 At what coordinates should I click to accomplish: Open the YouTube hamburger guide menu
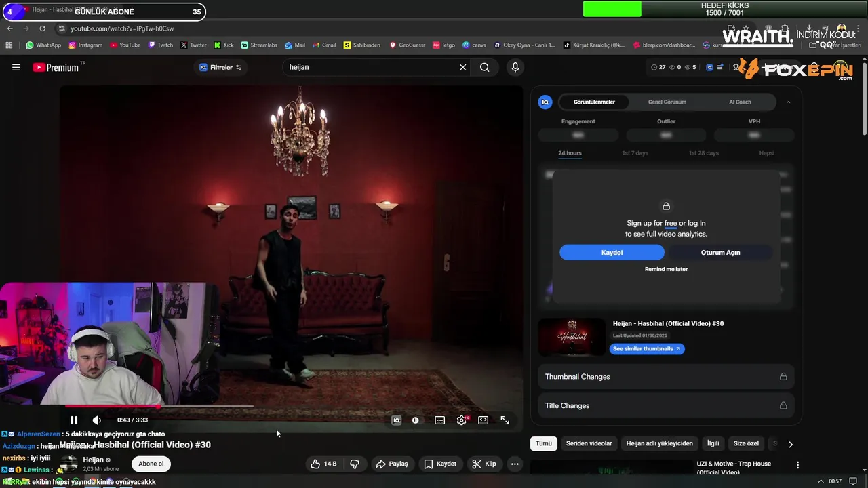pyautogui.click(x=16, y=67)
